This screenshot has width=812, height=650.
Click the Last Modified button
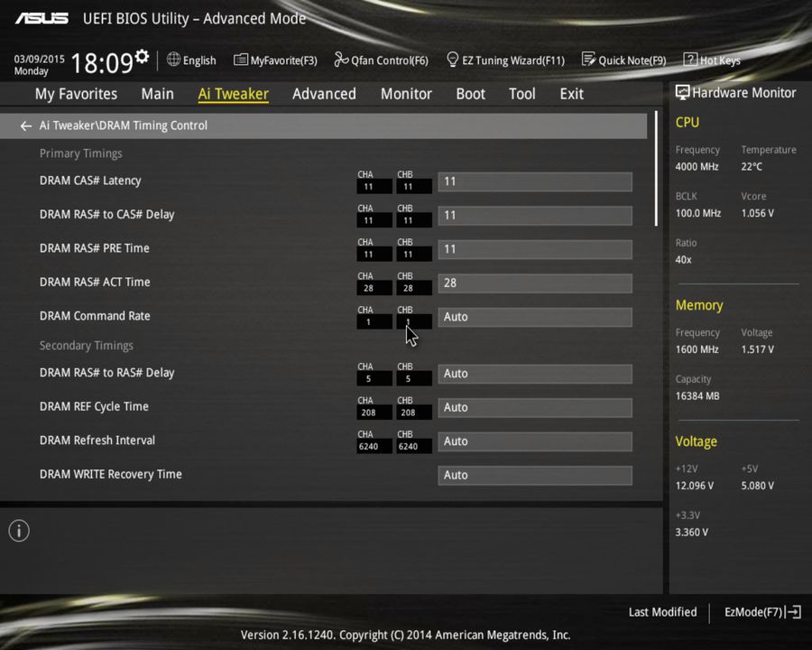(x=662, y=611)
